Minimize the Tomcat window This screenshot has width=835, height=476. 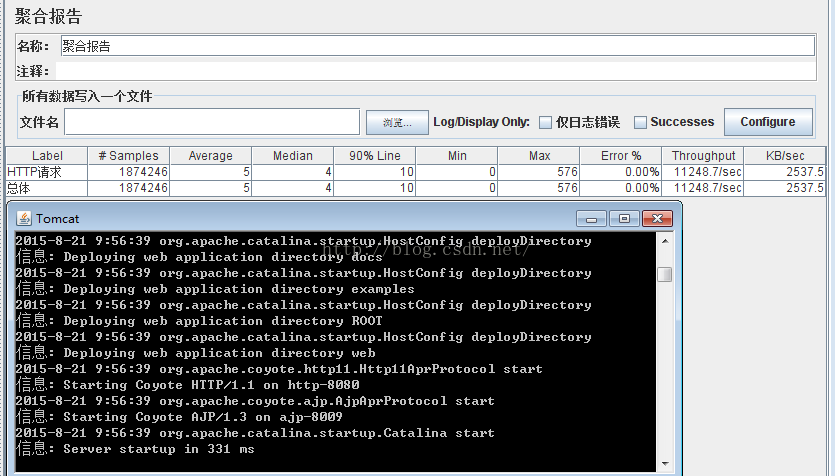tap(591, 219)
